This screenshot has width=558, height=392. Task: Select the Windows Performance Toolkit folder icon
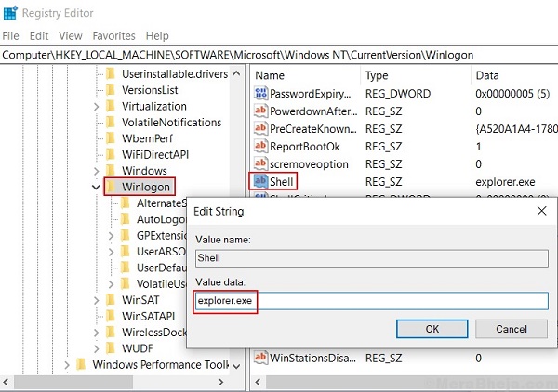point(81,365)
